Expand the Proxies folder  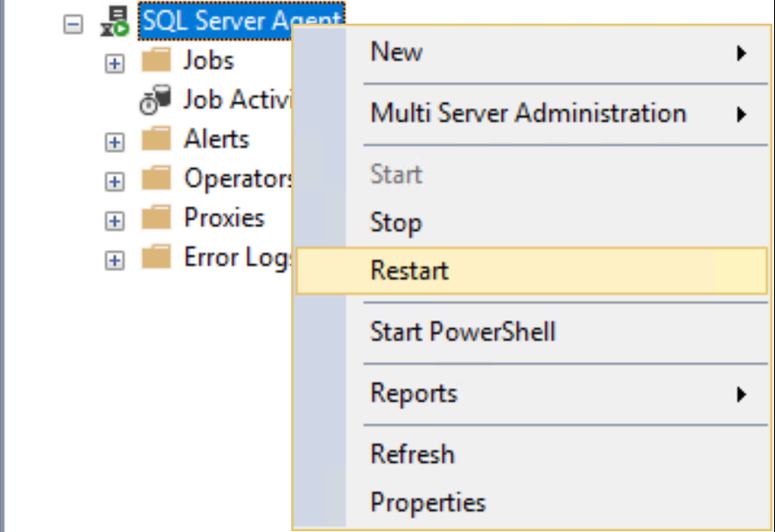pyautogui.click(x=115, y=221)
